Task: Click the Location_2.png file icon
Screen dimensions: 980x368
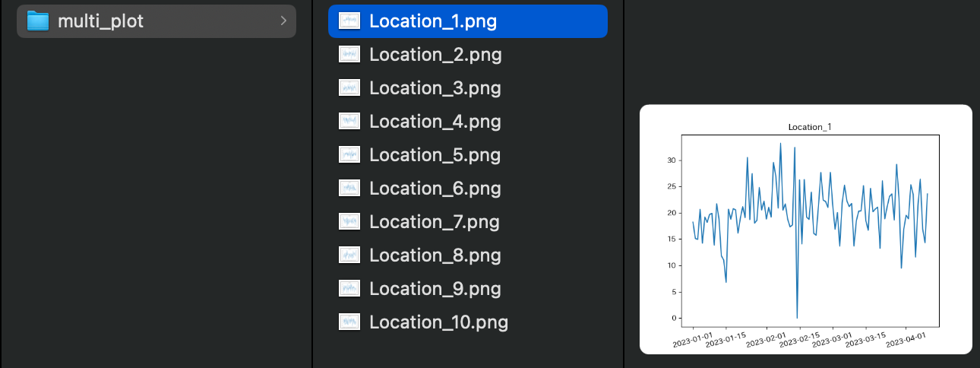Action: (x=349, y=55)
